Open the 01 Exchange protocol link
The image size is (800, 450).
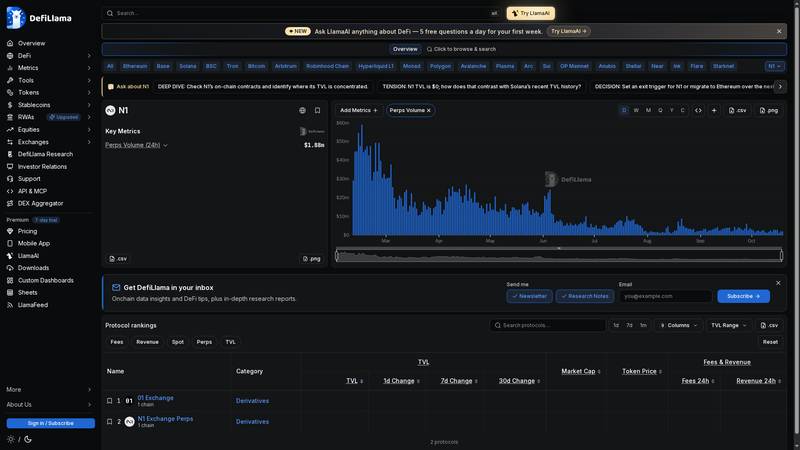click(x=155, y=397)
